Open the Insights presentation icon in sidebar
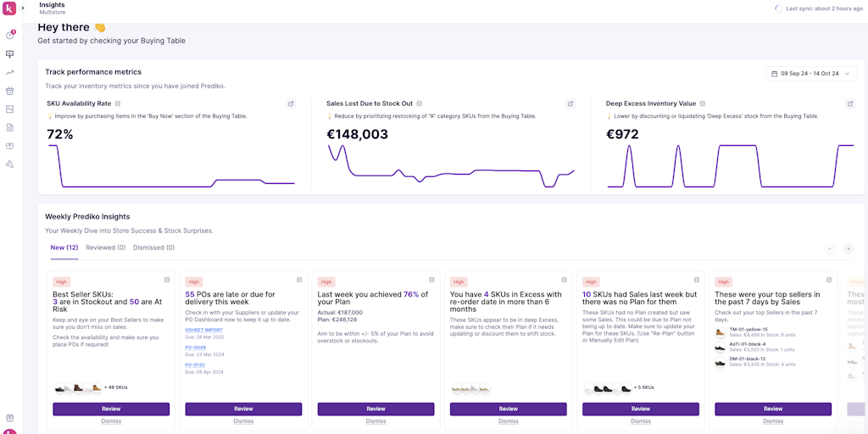The height and width of the screenshot is (434, 868). point(10,53)
